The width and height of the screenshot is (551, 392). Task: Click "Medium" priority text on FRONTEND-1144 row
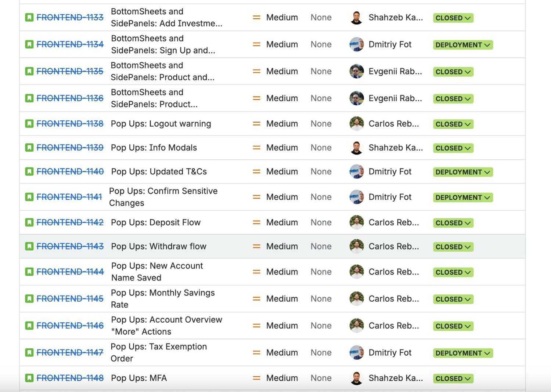coord(282,272)
